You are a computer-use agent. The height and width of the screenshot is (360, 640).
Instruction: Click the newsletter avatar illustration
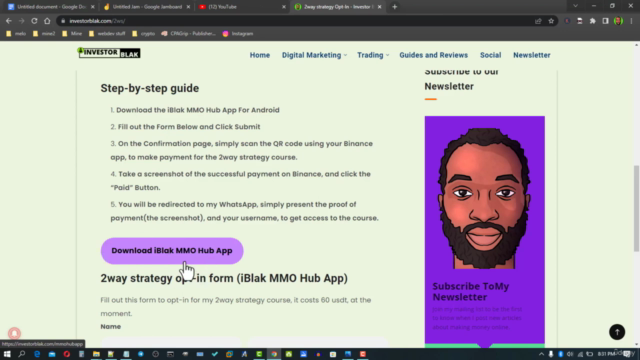[484, 198]
